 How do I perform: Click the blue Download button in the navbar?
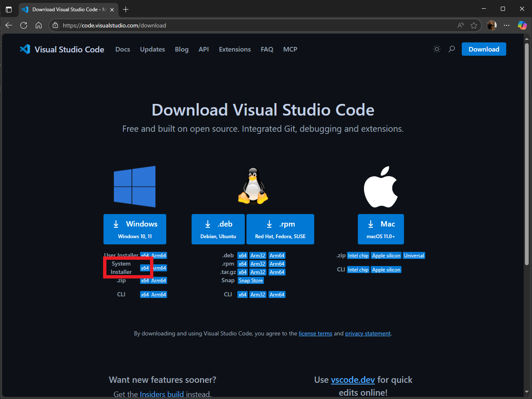pyautogui.click(x=484, y=49)
